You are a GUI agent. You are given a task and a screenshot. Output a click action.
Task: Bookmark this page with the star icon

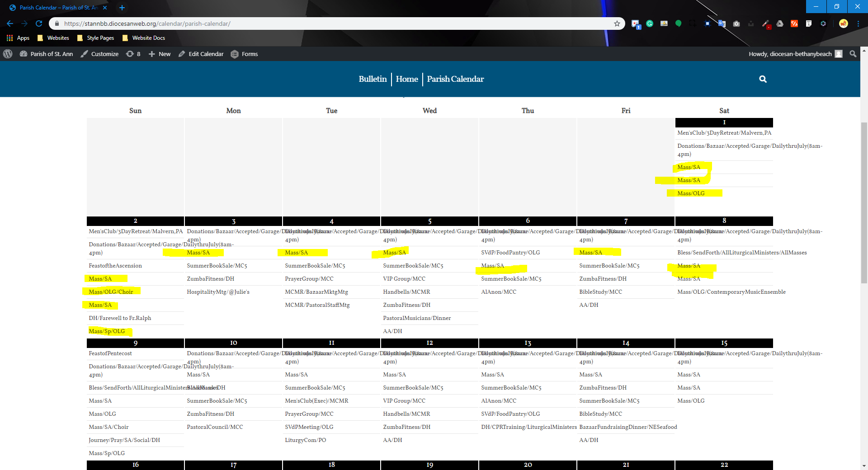click(x=617, y=23)
